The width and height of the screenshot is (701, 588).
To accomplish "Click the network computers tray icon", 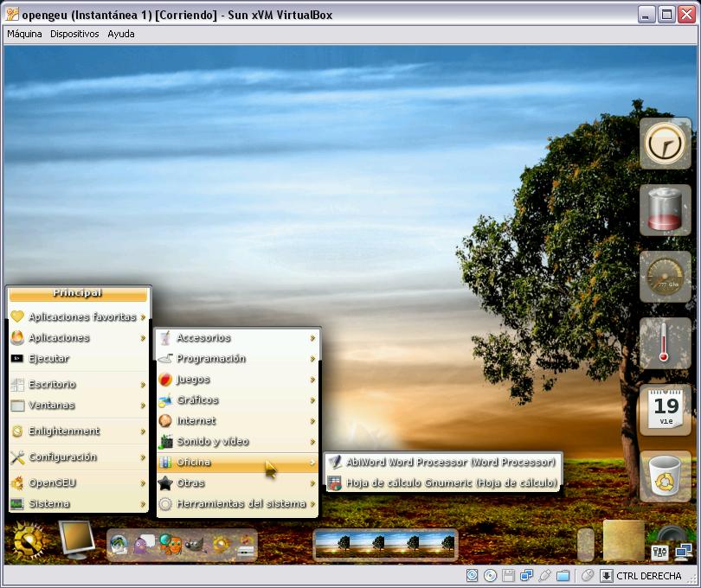I will click(x=683, y=553).
